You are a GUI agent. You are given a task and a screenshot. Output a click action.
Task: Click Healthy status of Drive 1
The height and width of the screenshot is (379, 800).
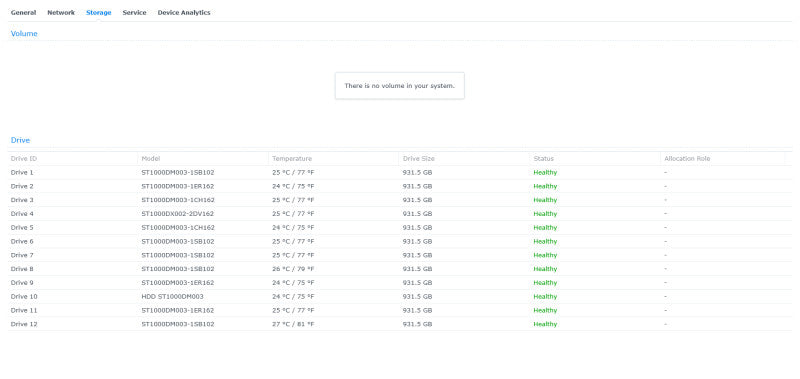[545, 172]
